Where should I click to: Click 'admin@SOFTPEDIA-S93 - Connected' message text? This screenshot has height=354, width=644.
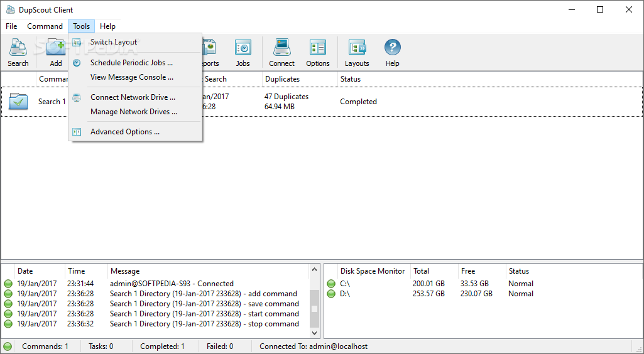172,284
